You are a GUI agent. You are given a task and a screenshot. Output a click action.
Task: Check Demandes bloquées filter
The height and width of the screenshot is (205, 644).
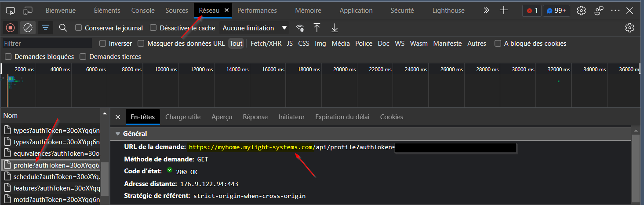point(8,56)
